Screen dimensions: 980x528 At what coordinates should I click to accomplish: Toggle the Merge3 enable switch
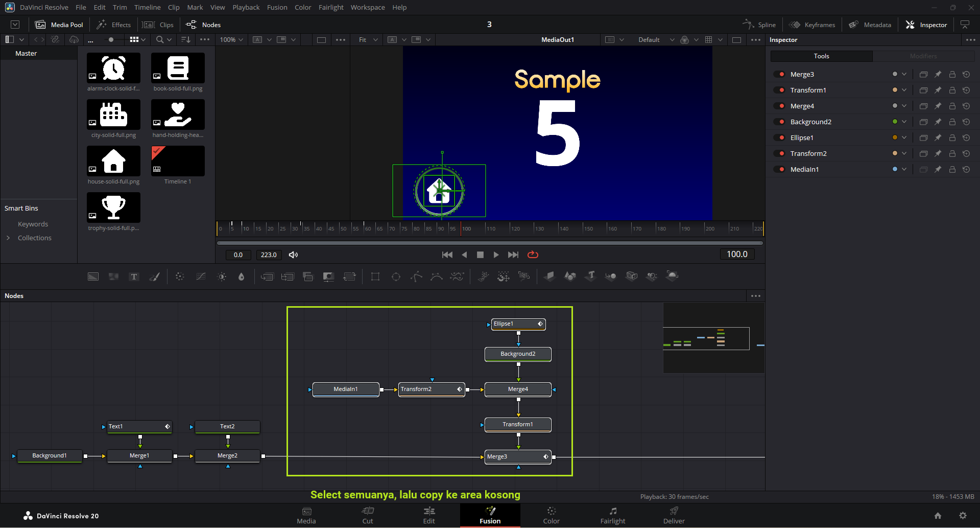[x=779, y=75]
